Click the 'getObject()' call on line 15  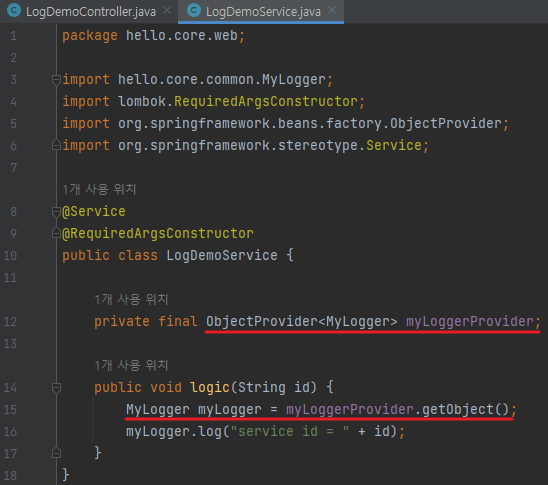pos(466,410)
